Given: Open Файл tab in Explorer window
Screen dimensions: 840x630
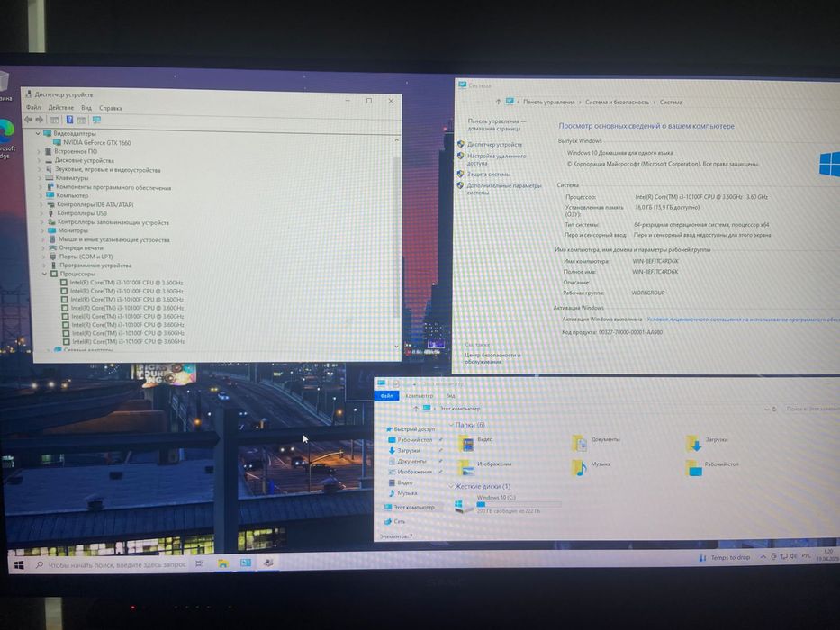Looking at the screenshot, I should (x=386, y=395).
